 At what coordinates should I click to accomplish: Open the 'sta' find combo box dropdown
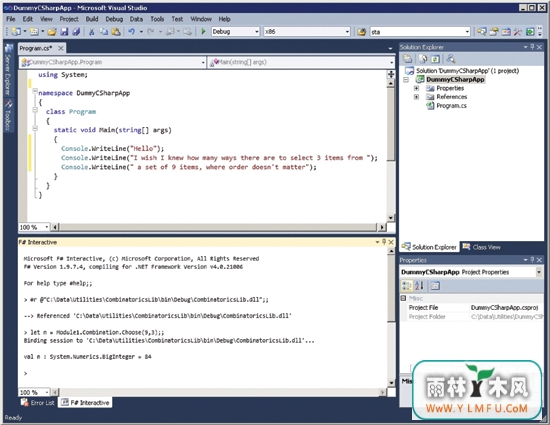467,32
